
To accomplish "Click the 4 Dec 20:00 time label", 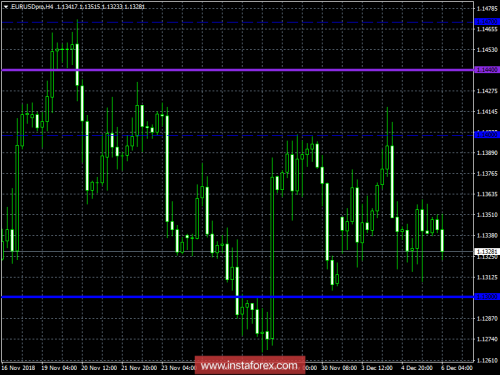I will 417,368.
